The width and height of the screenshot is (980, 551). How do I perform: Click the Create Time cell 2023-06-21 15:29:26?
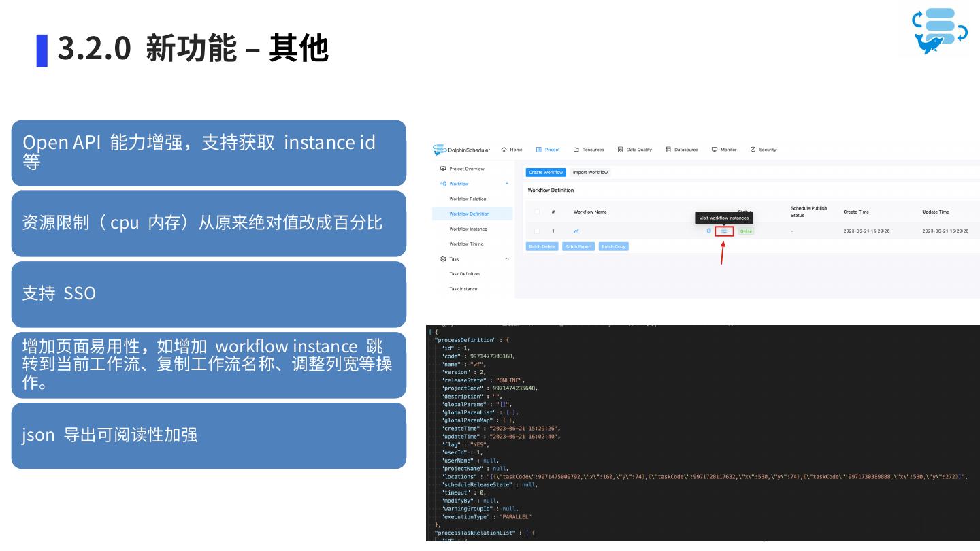coord(866,231)
